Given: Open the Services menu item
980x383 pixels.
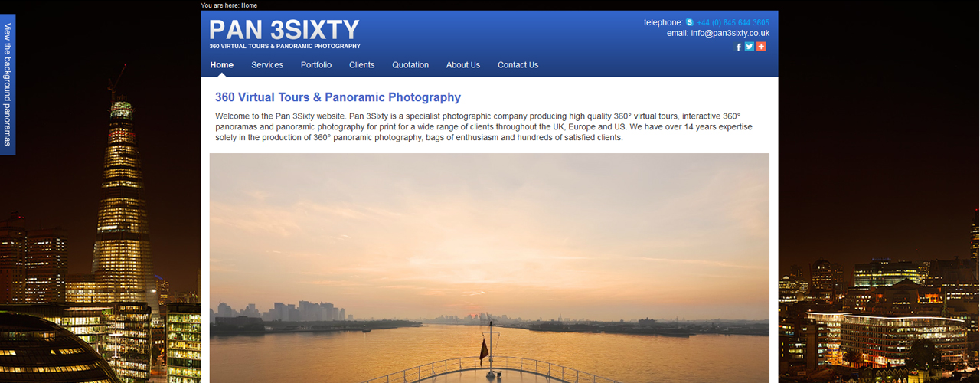Looking at the screenshot, I should [267, 65].
